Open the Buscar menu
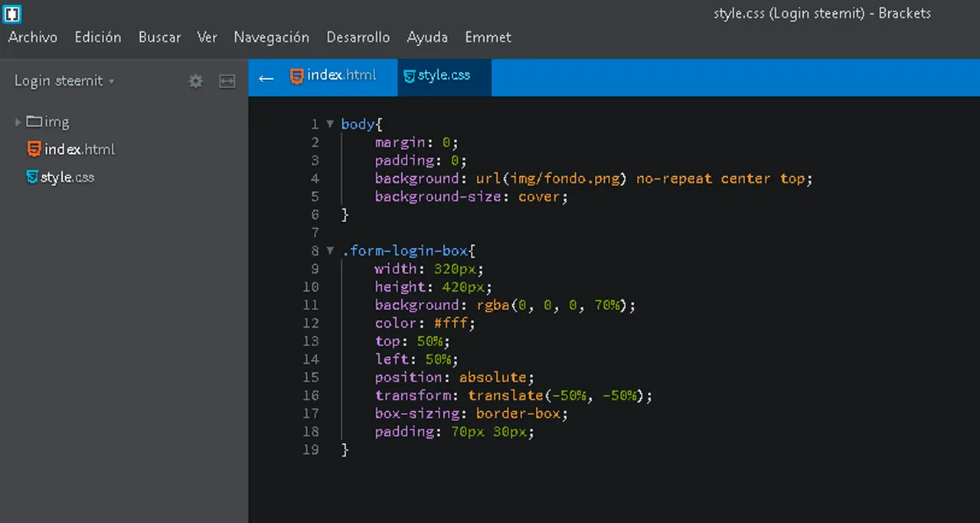The width and height of the screenshot is (980, 523). pyautogui.click(x=160, y=37)
